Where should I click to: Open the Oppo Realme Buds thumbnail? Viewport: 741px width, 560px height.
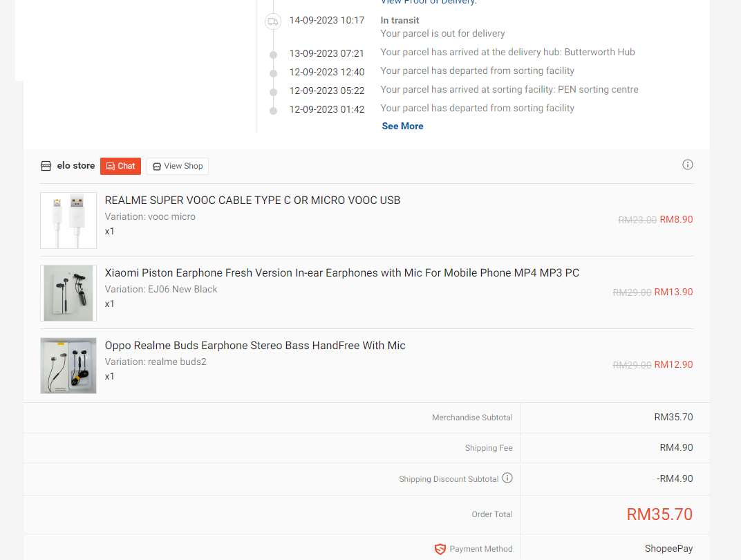click(68, 365)
